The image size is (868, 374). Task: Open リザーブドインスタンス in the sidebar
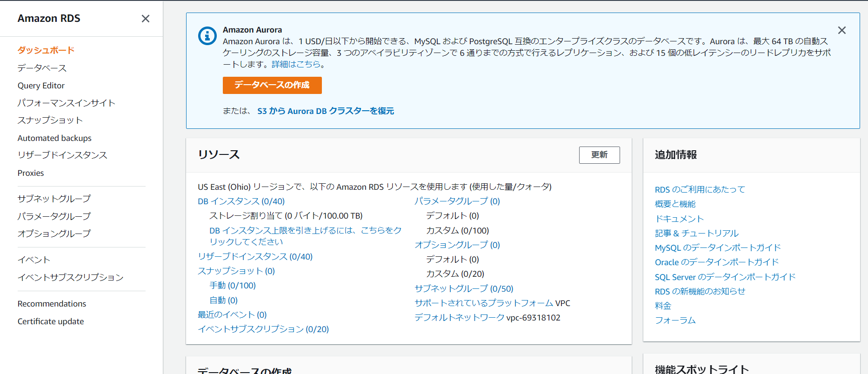click(62, 155)
